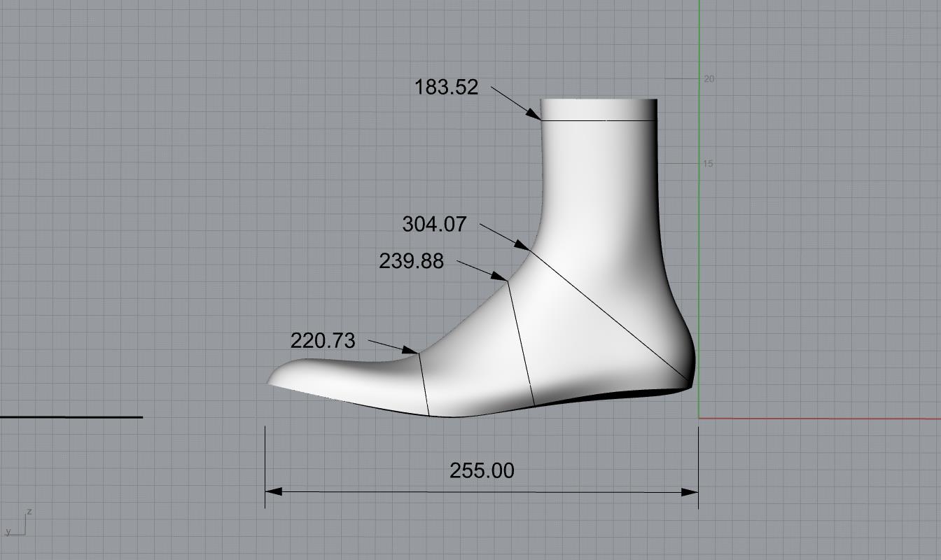Viewport: 941px width, 560px height.
Task: Select the 220.73 girth annotation
Action: pyautogui.click(x=323, y=341)
